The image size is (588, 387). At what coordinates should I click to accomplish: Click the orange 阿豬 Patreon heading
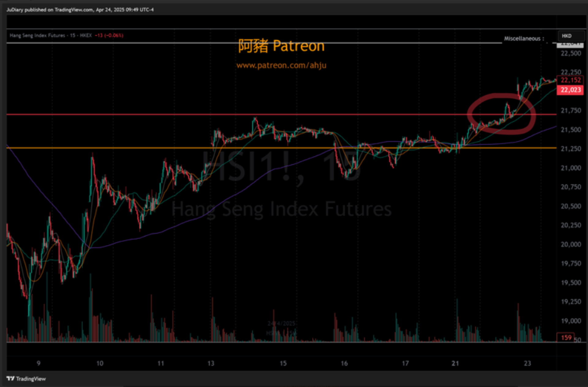tap(281, 46)
